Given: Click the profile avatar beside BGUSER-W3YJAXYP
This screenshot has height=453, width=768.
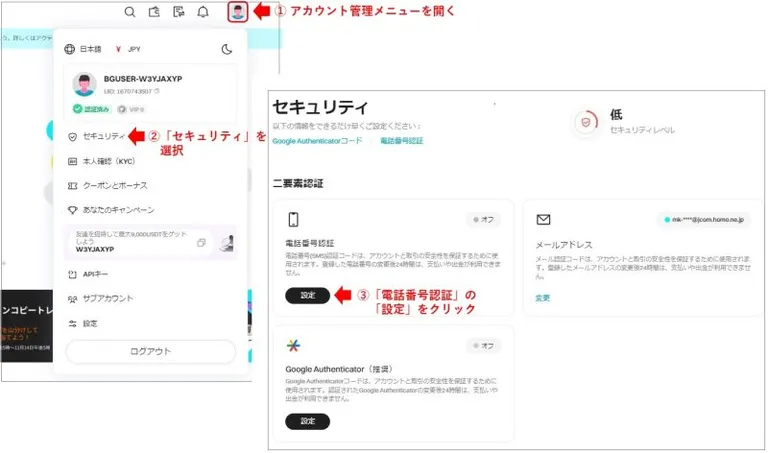Looking at the screenshot, I should point(84,84).
